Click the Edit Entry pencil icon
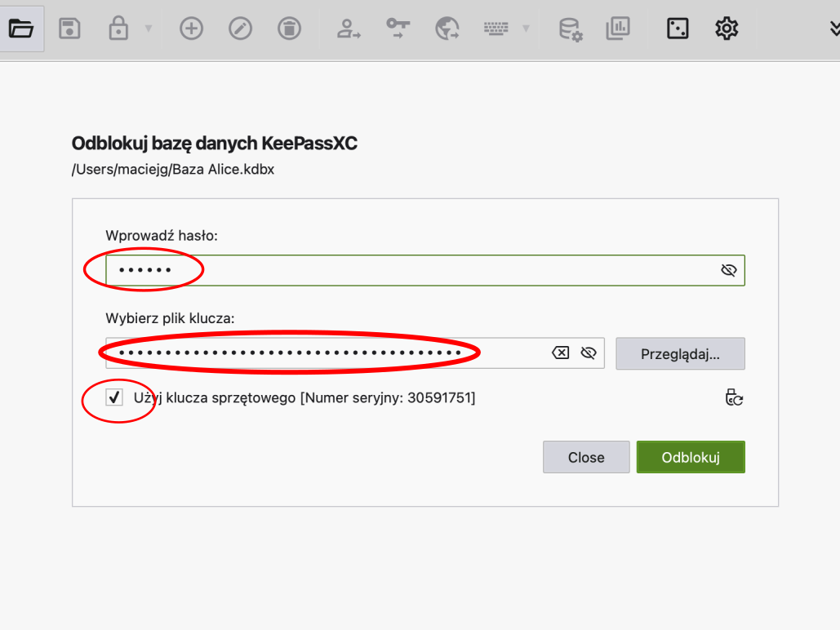This screenshot has height=630, width=840. [240, 29]
